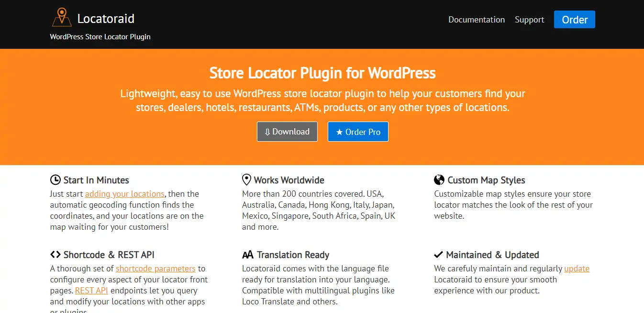The width and height of the screenshot is (644, 313).
Task: Click the gray Download button
Action: point(287,132)
